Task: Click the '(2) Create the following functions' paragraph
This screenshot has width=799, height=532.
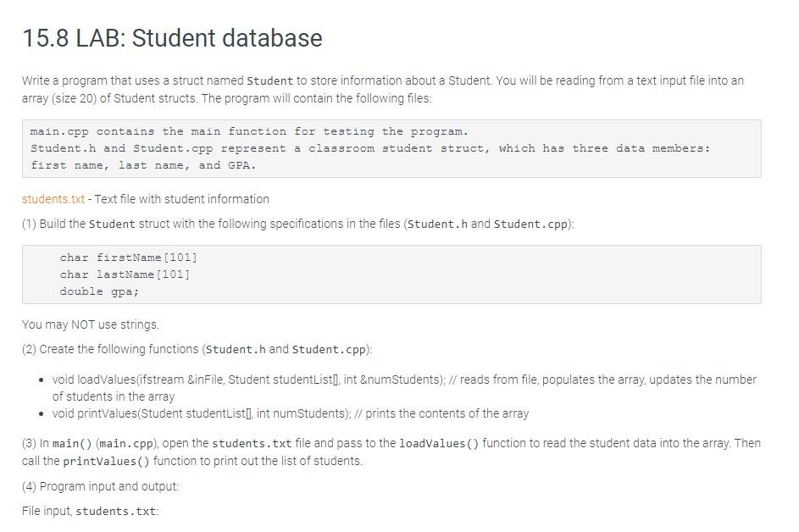Action: pyautogui.click(x=197, y=349)
